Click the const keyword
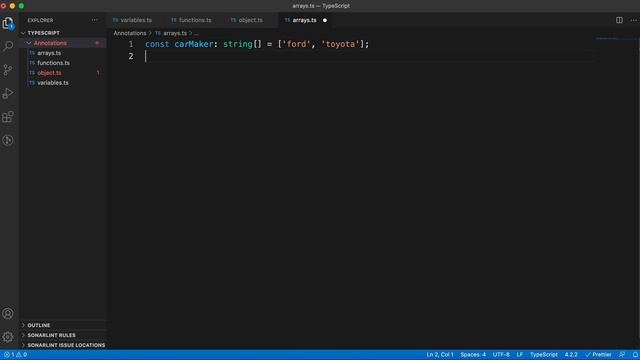The image size is (640, 360). [157, 44]
